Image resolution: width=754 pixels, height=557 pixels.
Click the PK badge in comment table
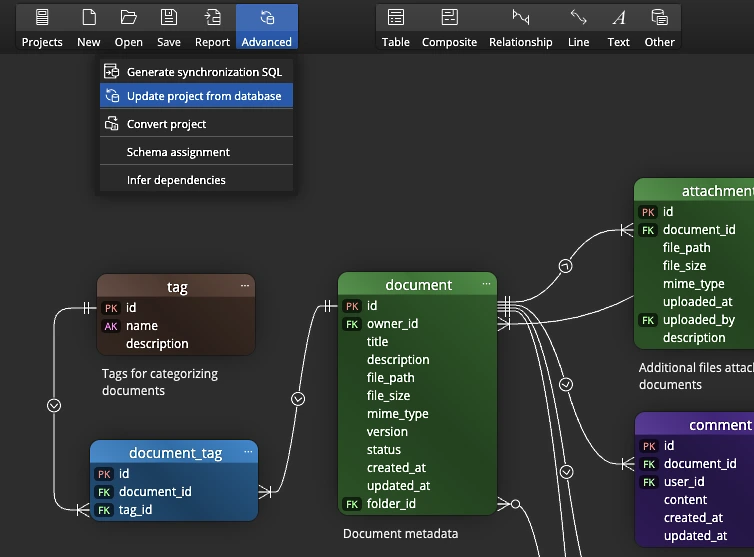click(x=649, y=446)
